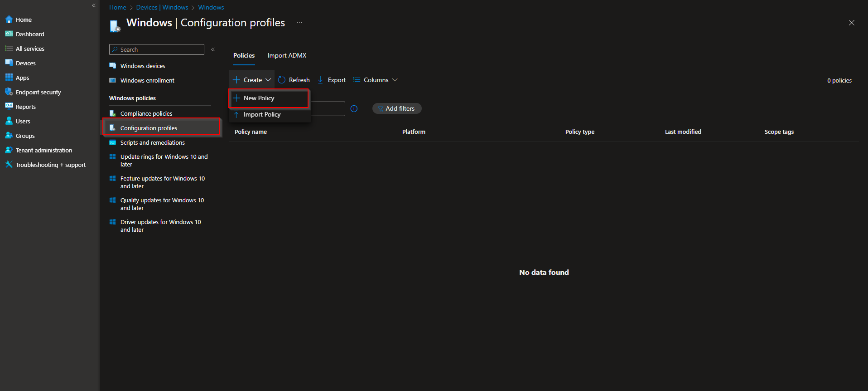Go to Devices | Windows breadcrumb link
The height and width of the screenshot is (391, 868).
[162, 7]
